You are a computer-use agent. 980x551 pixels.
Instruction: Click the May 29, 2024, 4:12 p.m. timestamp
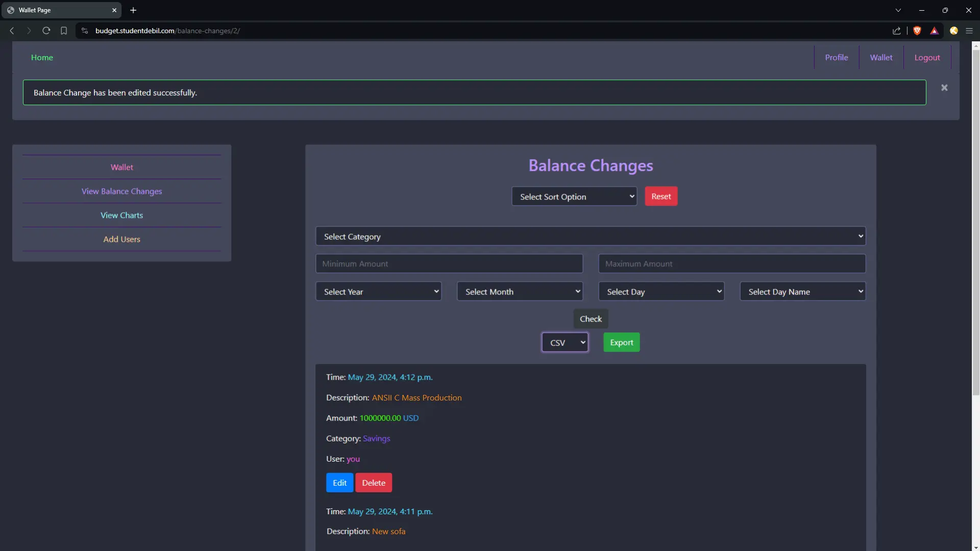pos(390,377)
